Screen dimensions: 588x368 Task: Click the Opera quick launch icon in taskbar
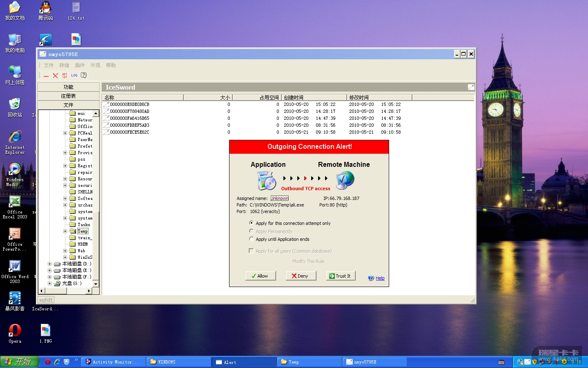click(48, 362)
